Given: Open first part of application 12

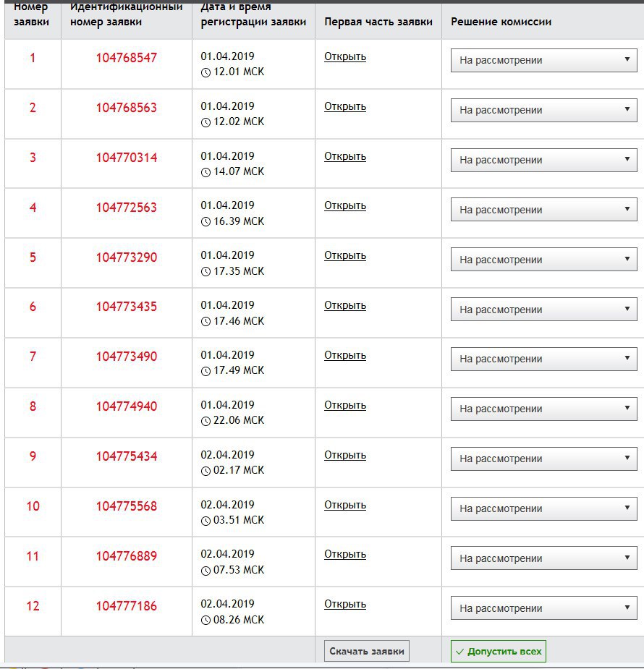Looking at the screenshot, I should (345, 604).
